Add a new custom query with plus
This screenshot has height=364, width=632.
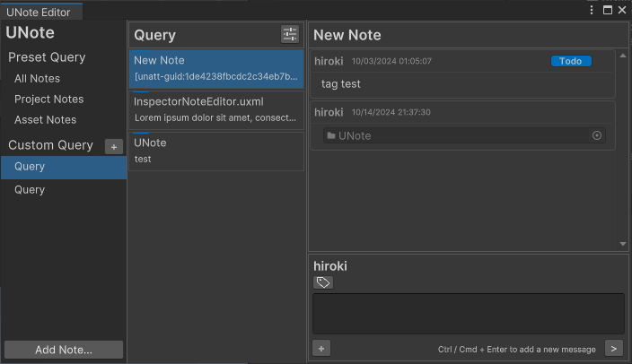[x=114, y=147]
